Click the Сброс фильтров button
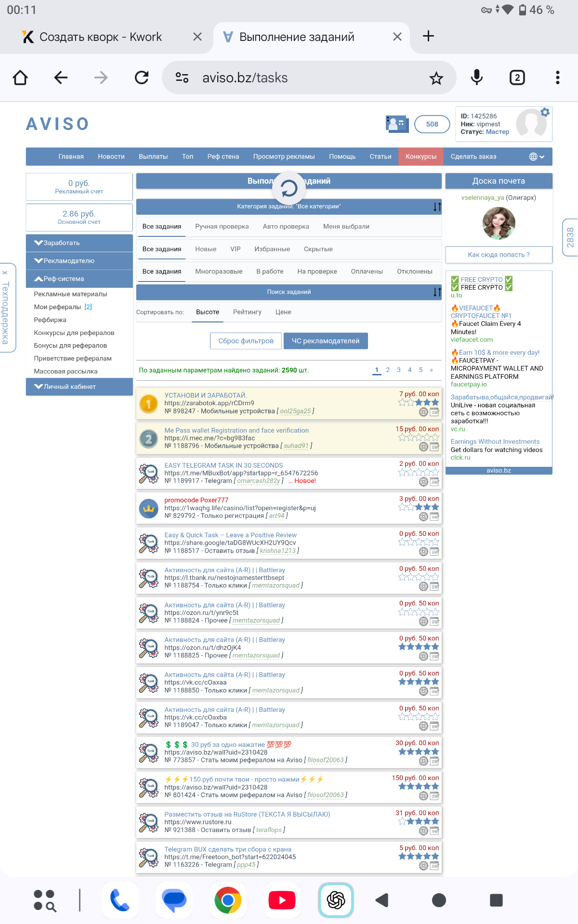This screenshot has height=924, width=578. tap(246, 341)
